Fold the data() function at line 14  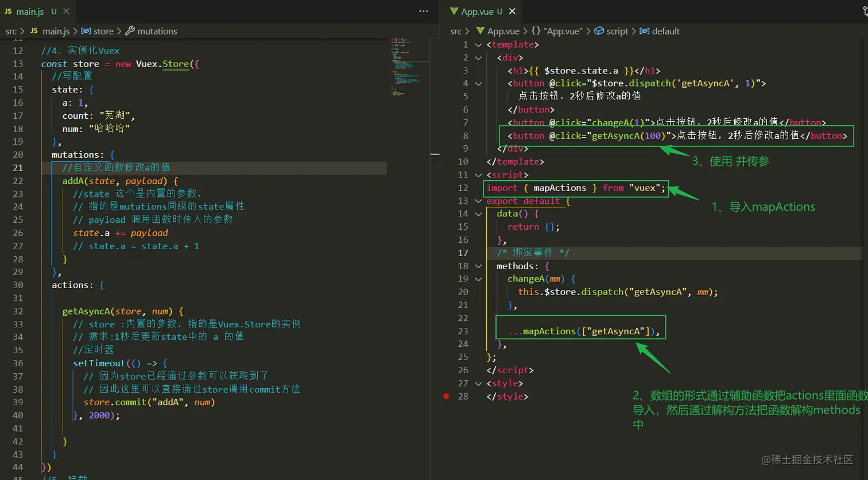click(x=478, y=214)
